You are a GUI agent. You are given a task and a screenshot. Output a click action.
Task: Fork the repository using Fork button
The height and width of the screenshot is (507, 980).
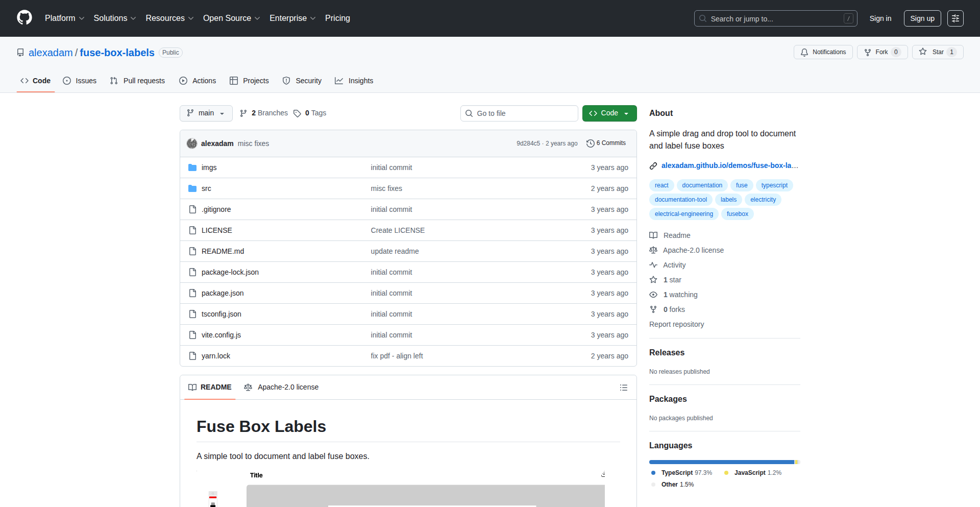pos(876,52)
